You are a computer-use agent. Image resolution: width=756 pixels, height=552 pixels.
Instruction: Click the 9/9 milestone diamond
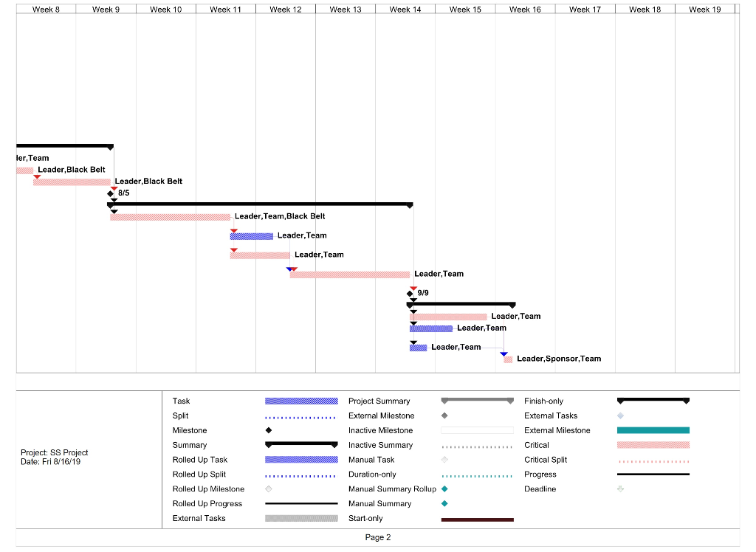tap(411, 292)
